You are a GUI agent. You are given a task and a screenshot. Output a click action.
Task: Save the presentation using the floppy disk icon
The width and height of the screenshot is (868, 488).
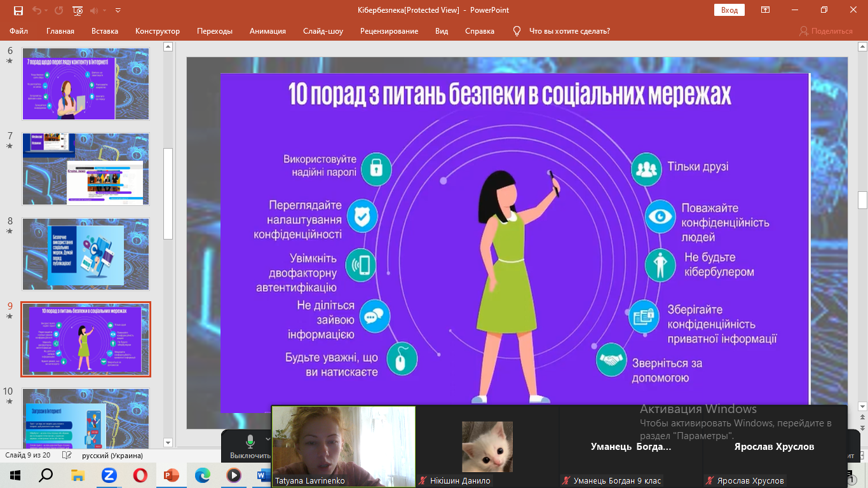tap(18, 10)
